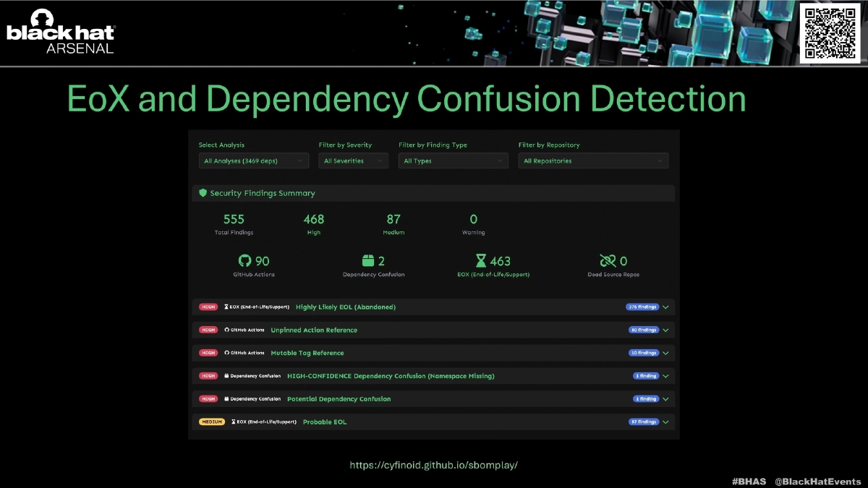The width and height of the screenshot is (868, 488).
Task: Click the findings count badge on Unpinned Action Reference
Action: tap(643, 330)
